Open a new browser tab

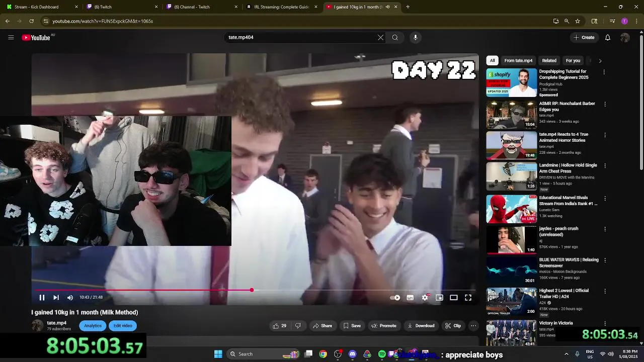click(408, 7)
